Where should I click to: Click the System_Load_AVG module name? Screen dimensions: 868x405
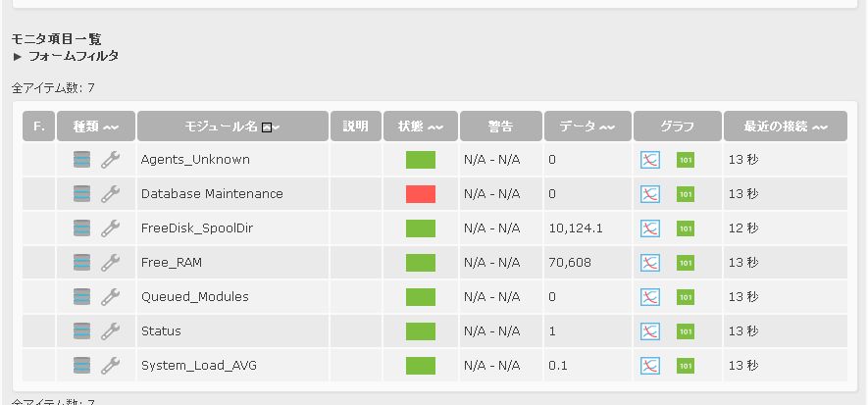[x=199, y=366]
